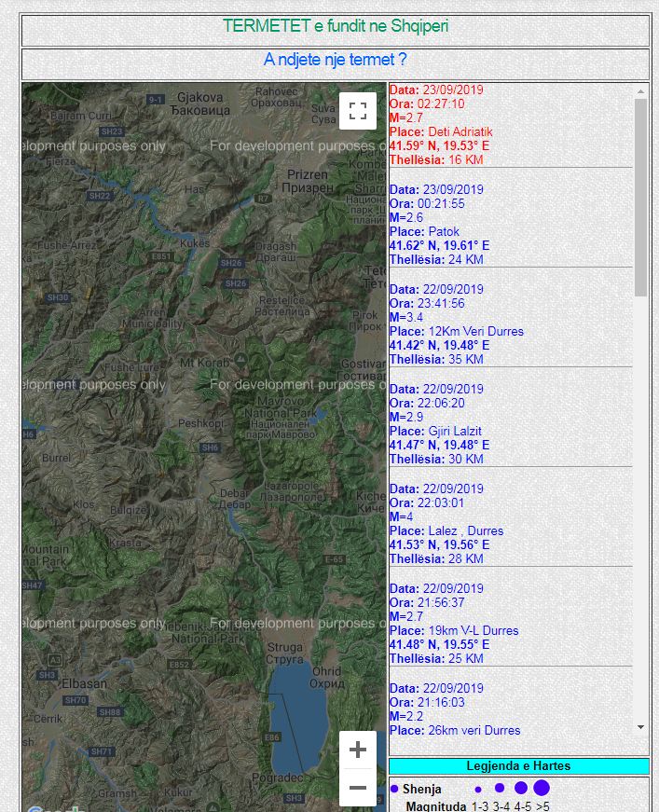Zoom out of the map
Screen dimensions: 659x812
point(357,788)
